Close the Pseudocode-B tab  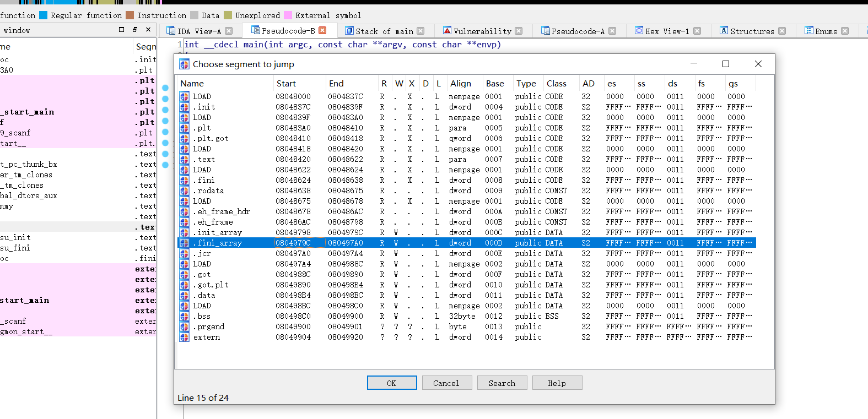point(323,30)
